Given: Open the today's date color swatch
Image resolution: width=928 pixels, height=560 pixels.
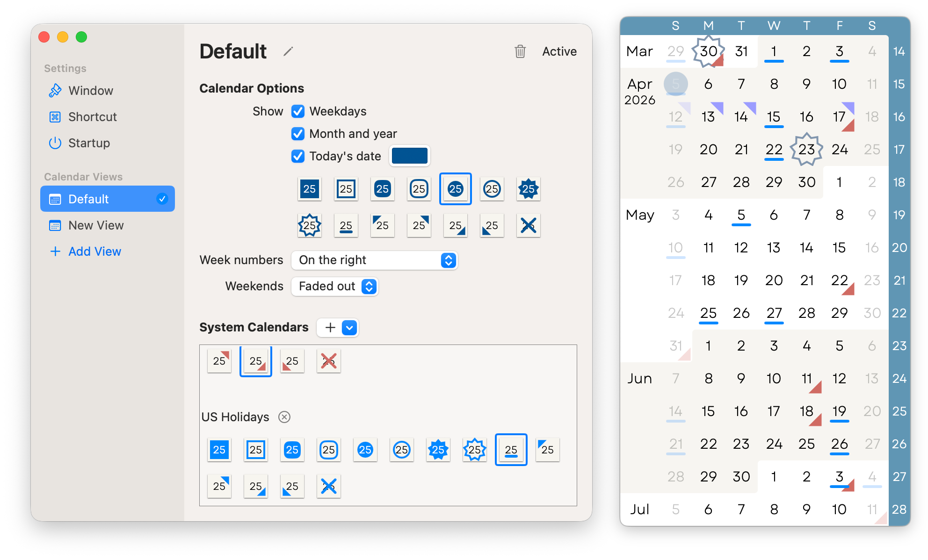Looking at the screenshot, I should click(x=409, y=156).
